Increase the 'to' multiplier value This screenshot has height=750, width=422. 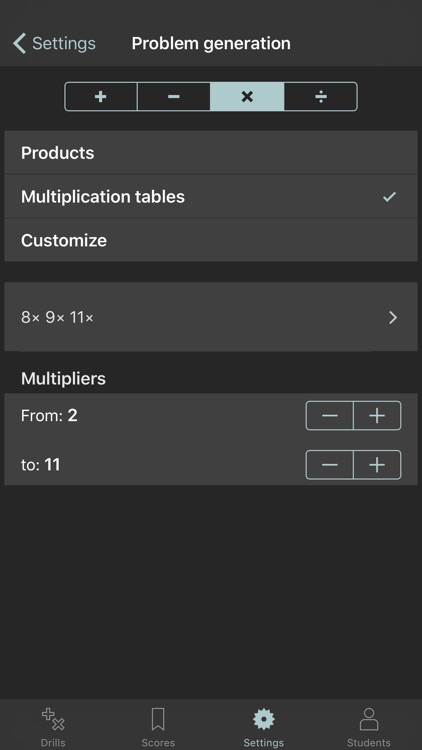click(377, 464)
